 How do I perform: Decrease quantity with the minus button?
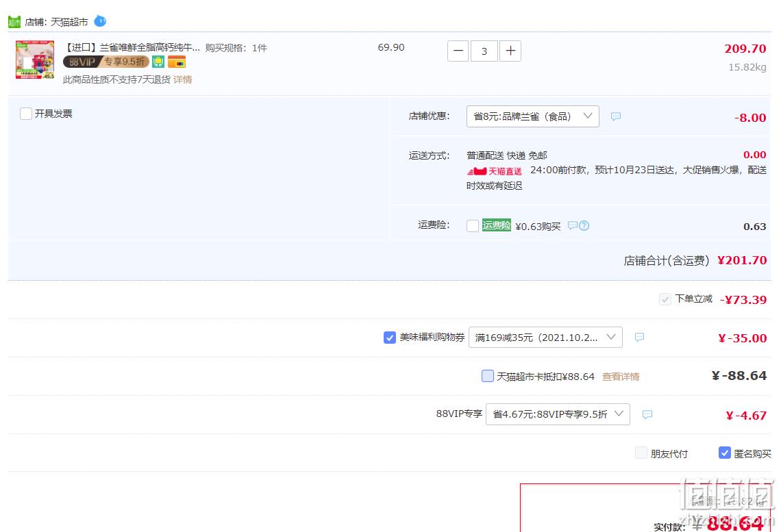[x=458, y=51]
